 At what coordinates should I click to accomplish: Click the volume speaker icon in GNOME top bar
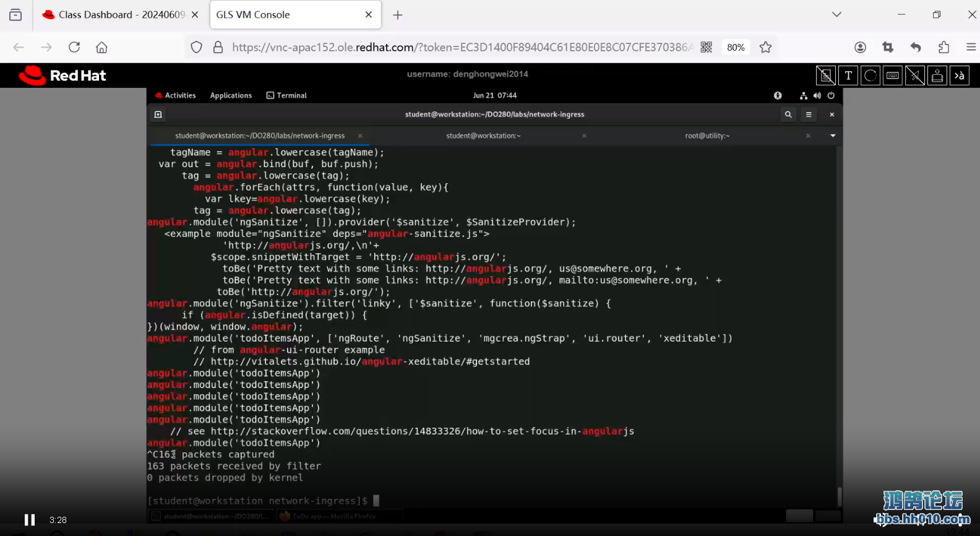[817, 95]
